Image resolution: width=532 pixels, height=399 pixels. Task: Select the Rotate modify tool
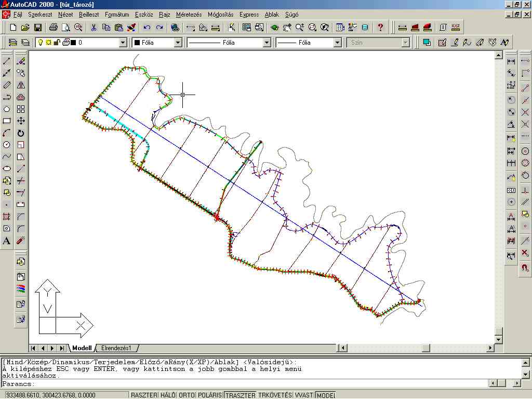[x=21, y=133]
